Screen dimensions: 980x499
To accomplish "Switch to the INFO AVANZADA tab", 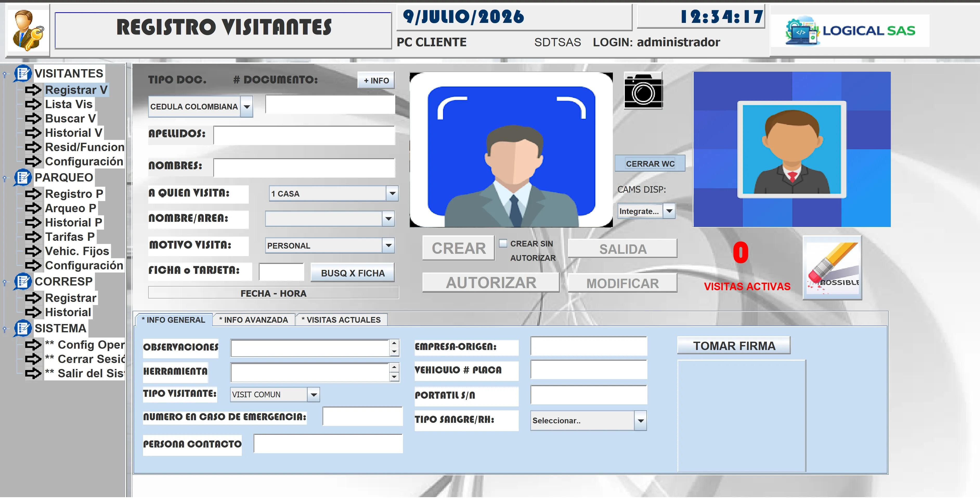I will [x=253, y=320].
